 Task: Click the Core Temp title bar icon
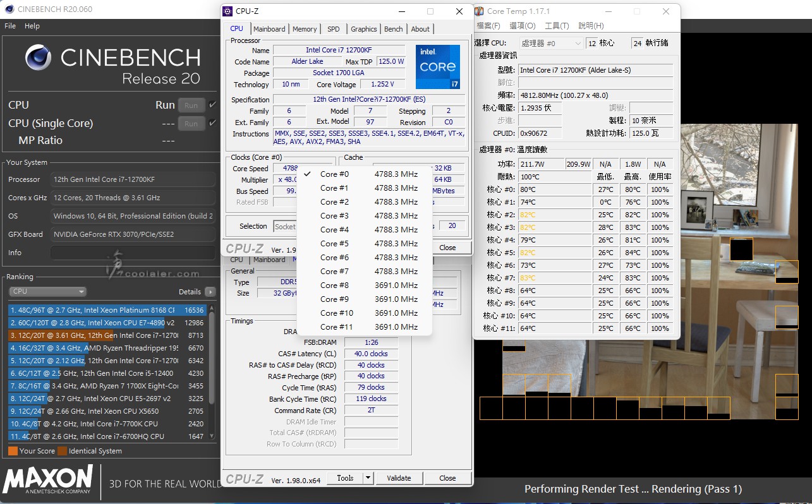[480, 11]
